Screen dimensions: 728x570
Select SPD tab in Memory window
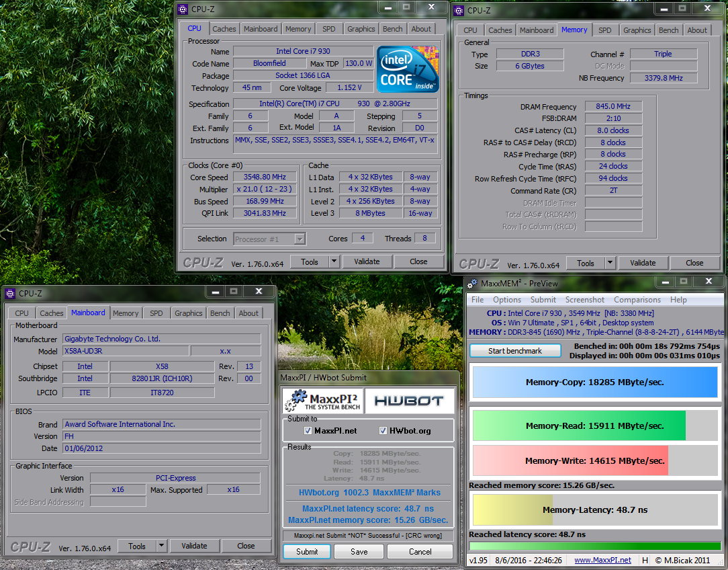point(604,30)
